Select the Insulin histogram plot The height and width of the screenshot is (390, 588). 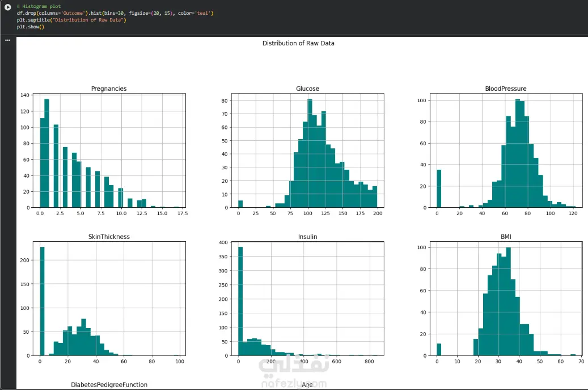click(307, 299)
